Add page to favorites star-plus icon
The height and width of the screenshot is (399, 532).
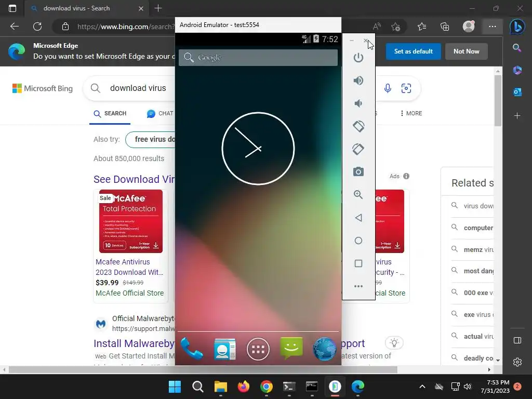click(x=395, y=26)
